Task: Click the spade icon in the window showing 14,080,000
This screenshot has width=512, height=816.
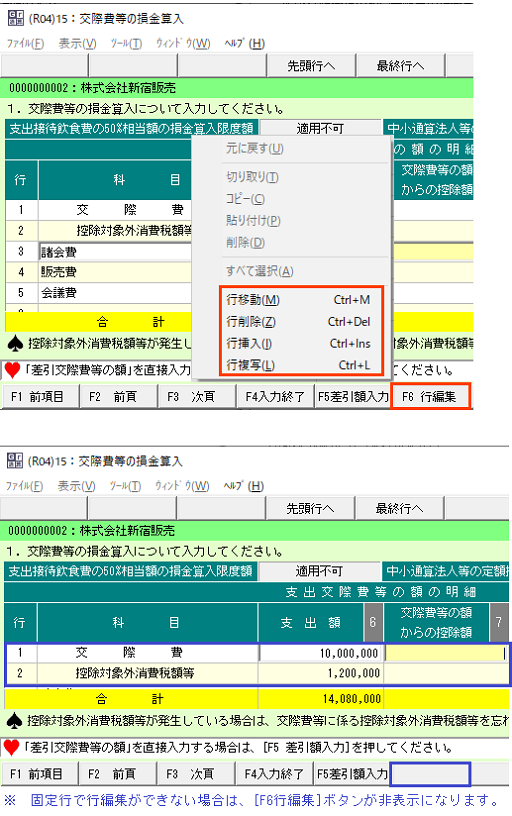Action: [x=15, y=721]
